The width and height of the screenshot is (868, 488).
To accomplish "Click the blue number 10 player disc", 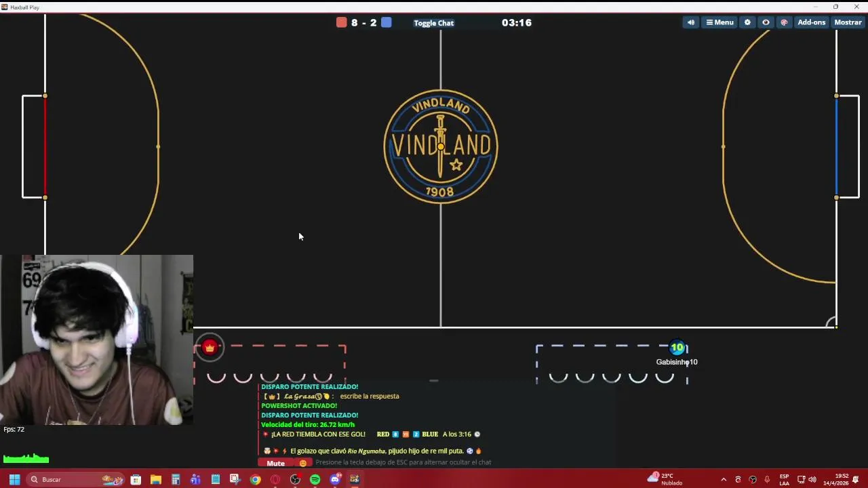I will pos(677,348).
